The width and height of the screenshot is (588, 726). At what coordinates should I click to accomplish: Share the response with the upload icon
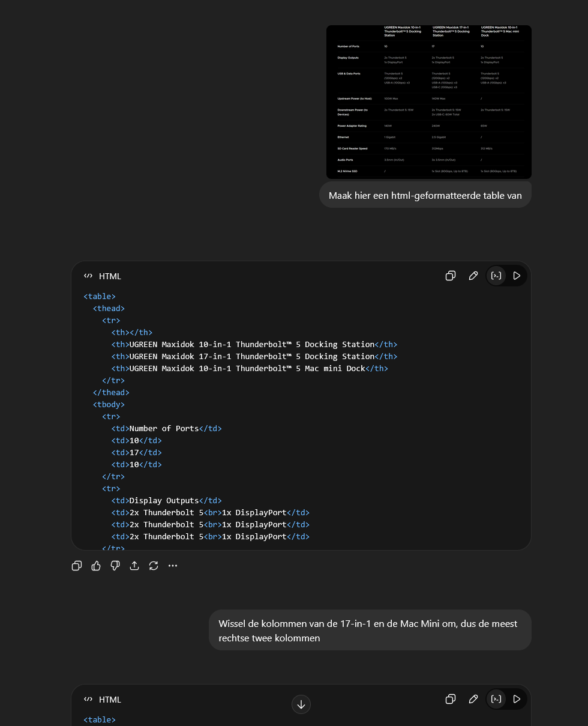[134, 566]
